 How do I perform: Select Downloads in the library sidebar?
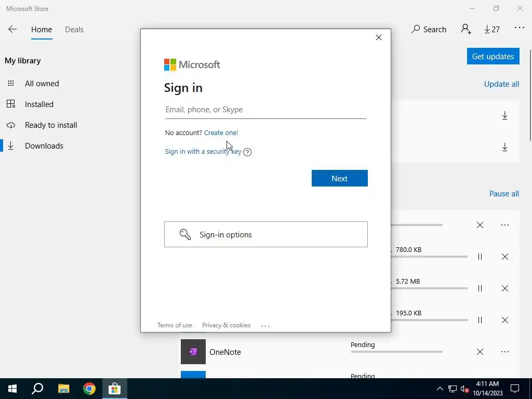44,146
